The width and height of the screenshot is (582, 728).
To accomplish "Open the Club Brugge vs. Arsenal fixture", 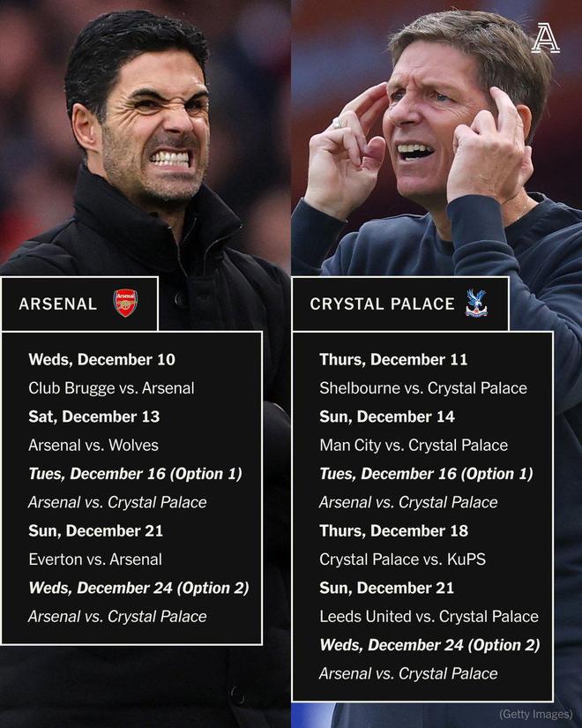I will (x=111, y=387).
